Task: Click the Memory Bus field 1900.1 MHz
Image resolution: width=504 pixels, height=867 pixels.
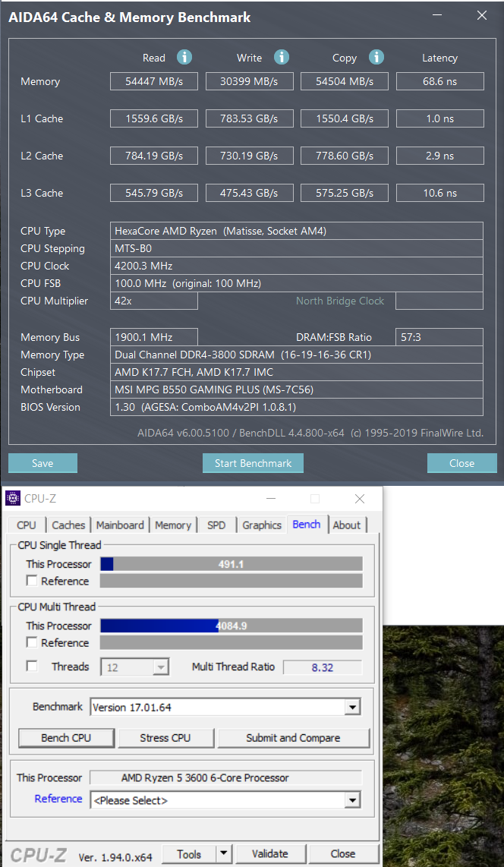Action: coord(154,337)
